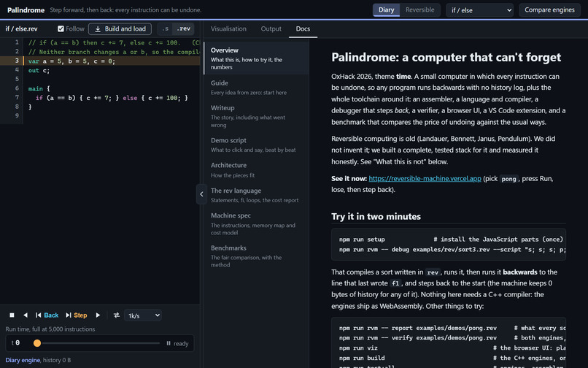Click the run time slider handle
588x368 pixels.
36,343
